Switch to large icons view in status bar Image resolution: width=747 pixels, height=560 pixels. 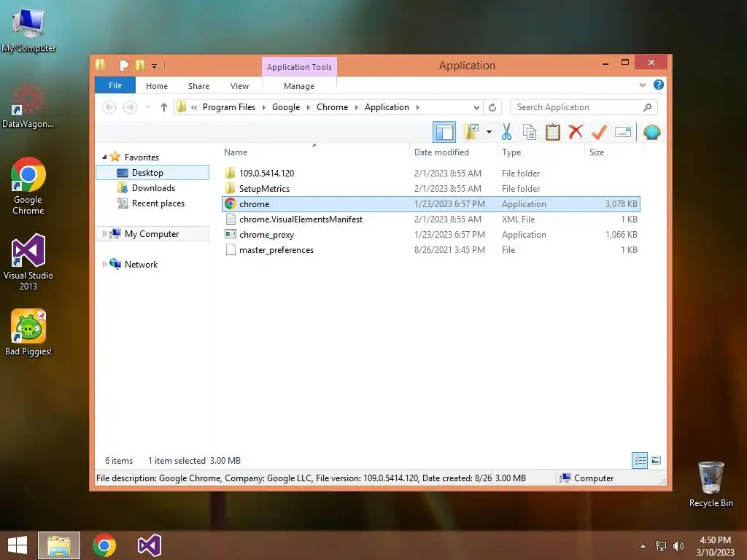click(x=656, y=460)
